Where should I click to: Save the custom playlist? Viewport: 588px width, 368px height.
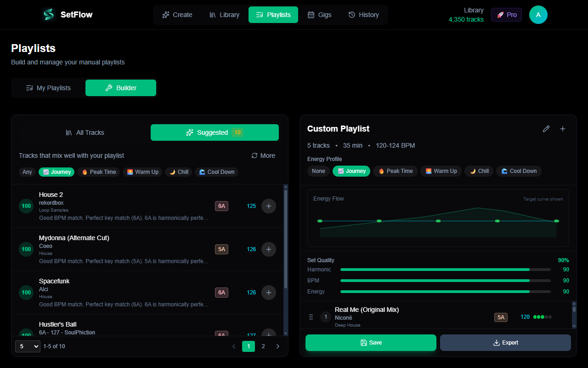click(x=371, y=343)
